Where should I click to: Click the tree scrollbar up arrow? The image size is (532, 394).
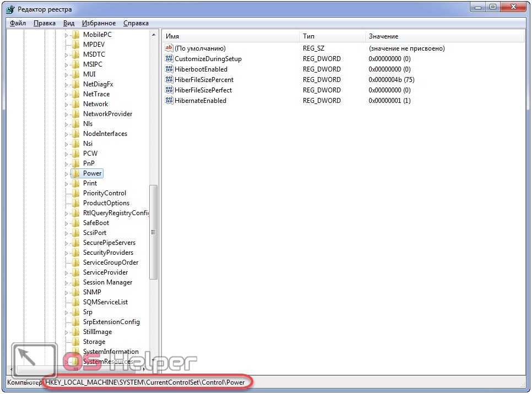(x=153, y=35)
